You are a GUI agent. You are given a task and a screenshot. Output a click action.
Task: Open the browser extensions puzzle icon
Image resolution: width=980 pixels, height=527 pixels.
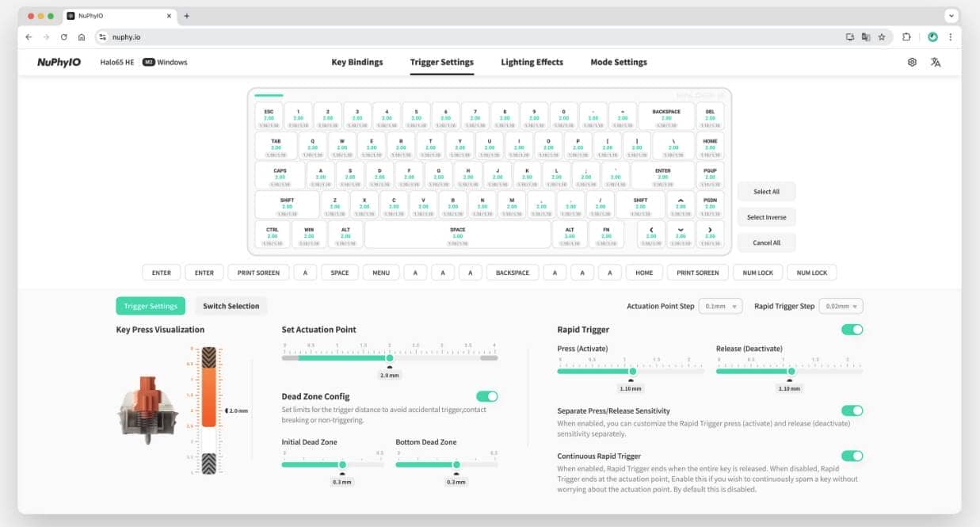[x=906, y=37]
